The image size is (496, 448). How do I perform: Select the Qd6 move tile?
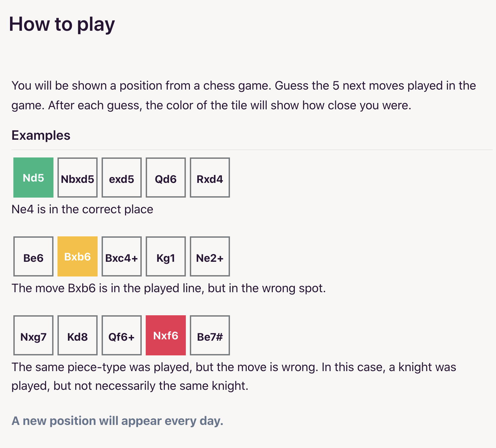pyautogui.click(x=166, y=178)
